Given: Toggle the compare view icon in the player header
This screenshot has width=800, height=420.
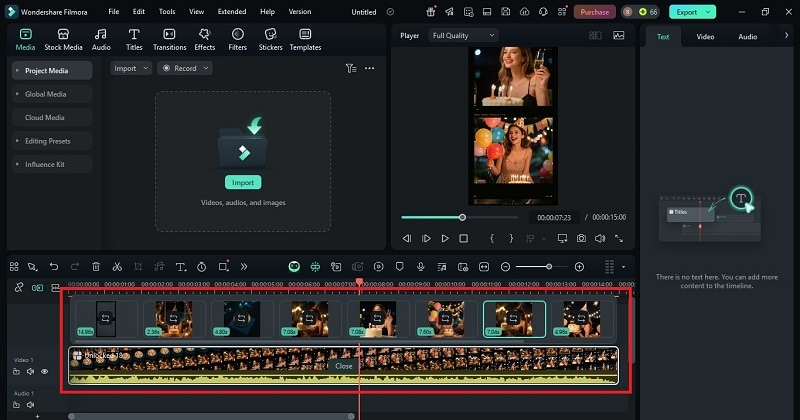Looking at the screenshot, I should coord(595,35).
